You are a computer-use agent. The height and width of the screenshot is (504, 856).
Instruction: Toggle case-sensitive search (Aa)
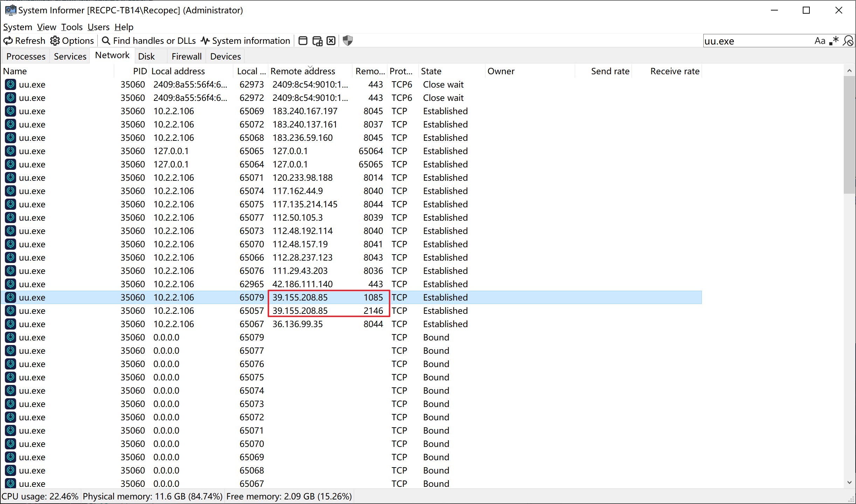click(x=820, y=41)
